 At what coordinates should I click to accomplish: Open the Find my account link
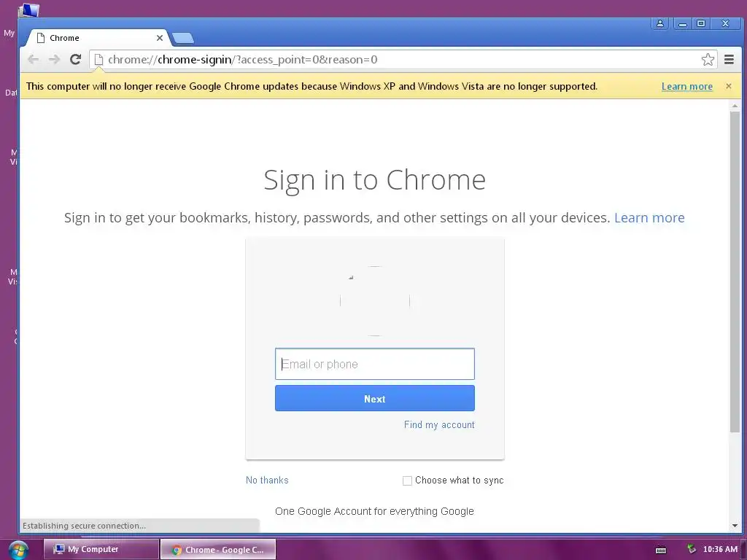pos(439,425)
